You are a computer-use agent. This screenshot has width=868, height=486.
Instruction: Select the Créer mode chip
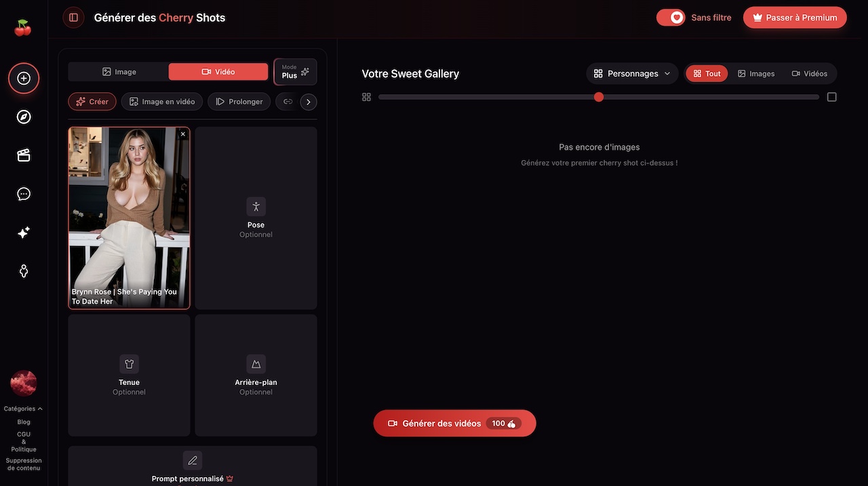(92, 102)
